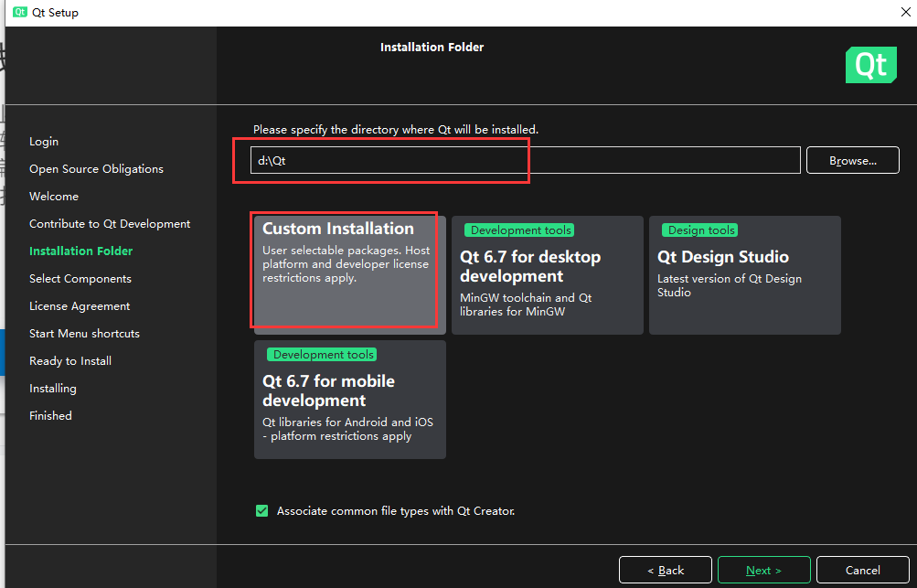Jump to the Select Components step
Screen dimensions: 917x588
pyautogui.click(x=80, y=279)
